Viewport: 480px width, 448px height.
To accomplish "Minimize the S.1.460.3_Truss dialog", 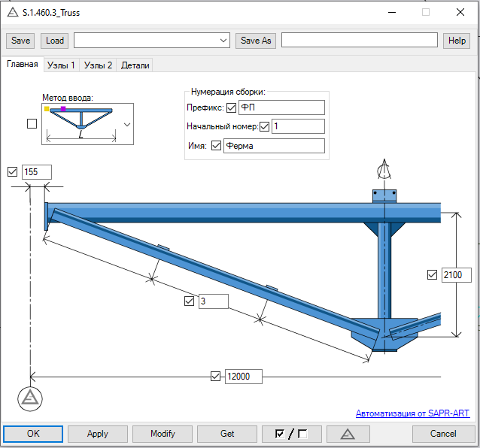I will click(x=390, y=12).
